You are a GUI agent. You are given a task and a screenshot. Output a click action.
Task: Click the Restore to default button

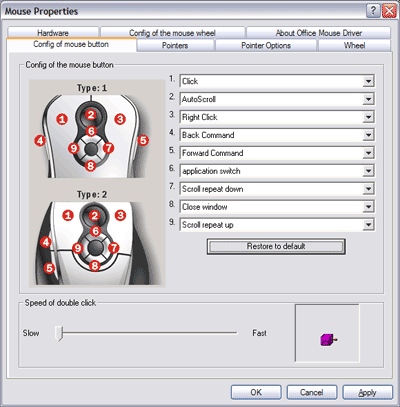(276, 246)
